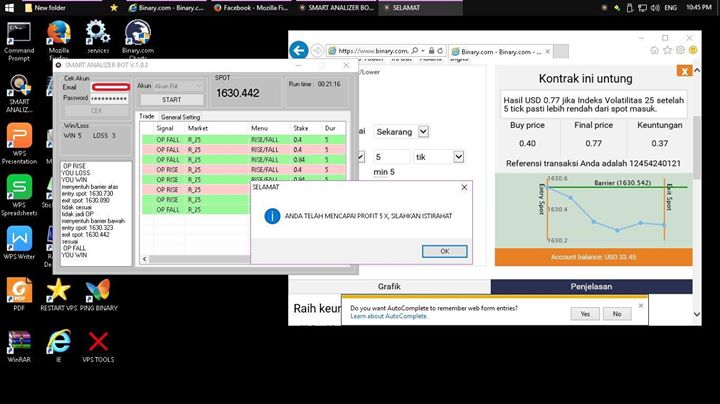Launch the PING BINARY shortcut
This screenshot has width=720, height=404.
(98, 295)
